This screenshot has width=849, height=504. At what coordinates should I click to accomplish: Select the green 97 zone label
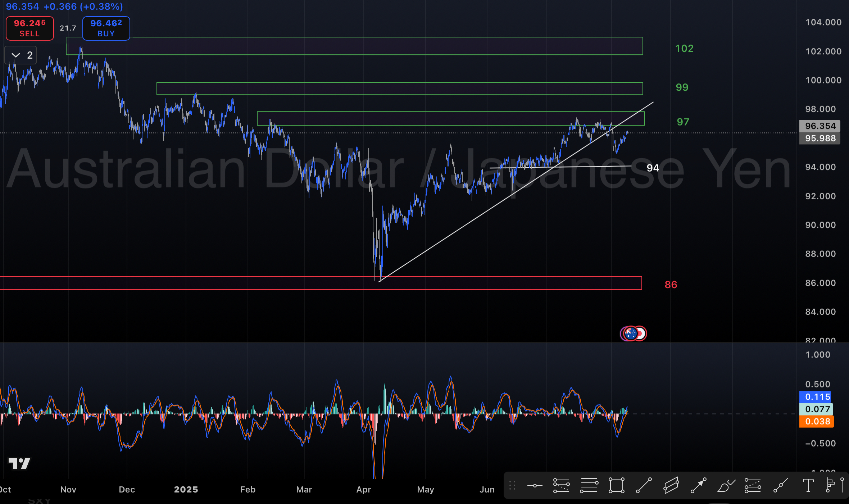(x=683, y=122)
